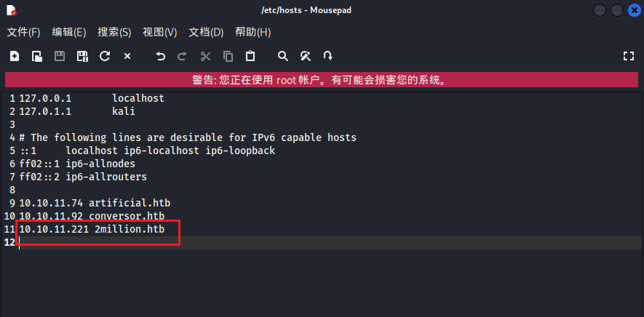Click the paste clipboard toolbar icon
This screenshot has width=644, height=317.
[x=250, y=56]
